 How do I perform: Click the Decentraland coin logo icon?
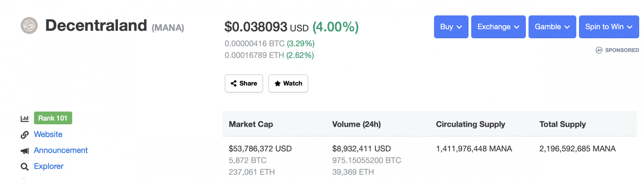pos(29,25)
